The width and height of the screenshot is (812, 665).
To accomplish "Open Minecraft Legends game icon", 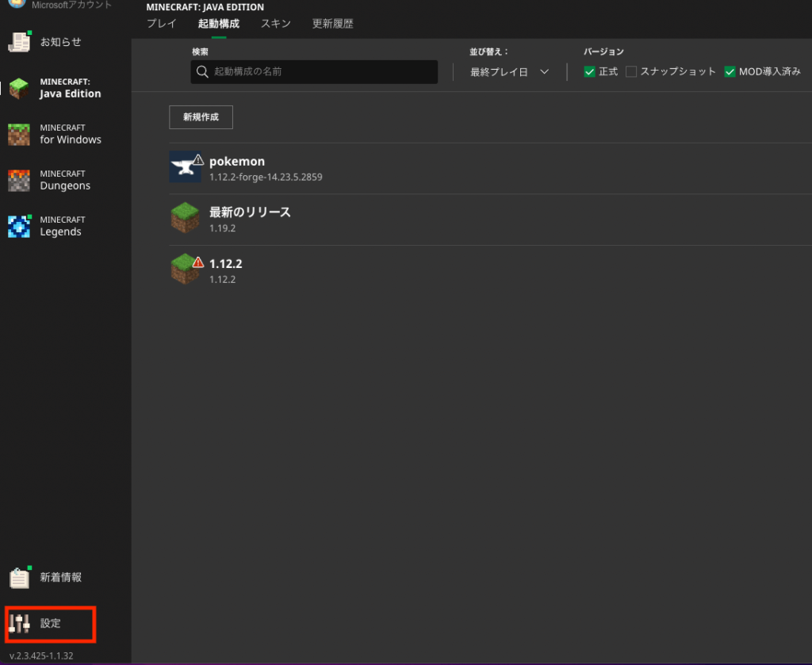I will click(x=19, y=226).
